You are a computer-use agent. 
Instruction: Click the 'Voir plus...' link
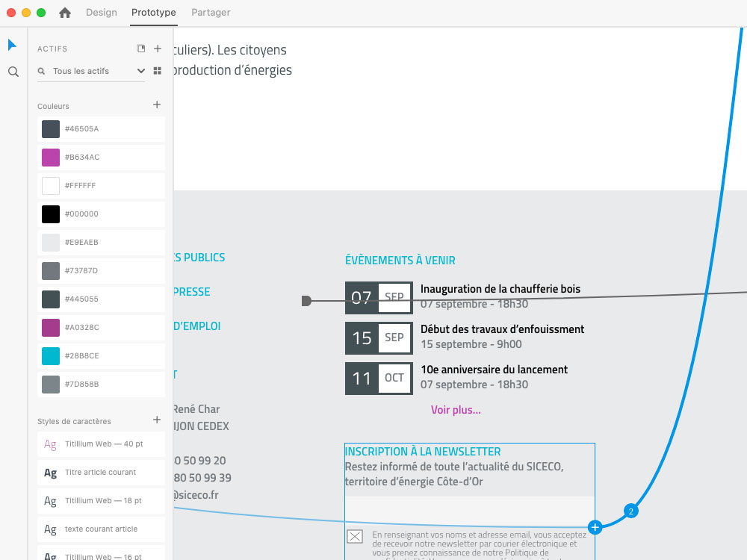point(456,410)
